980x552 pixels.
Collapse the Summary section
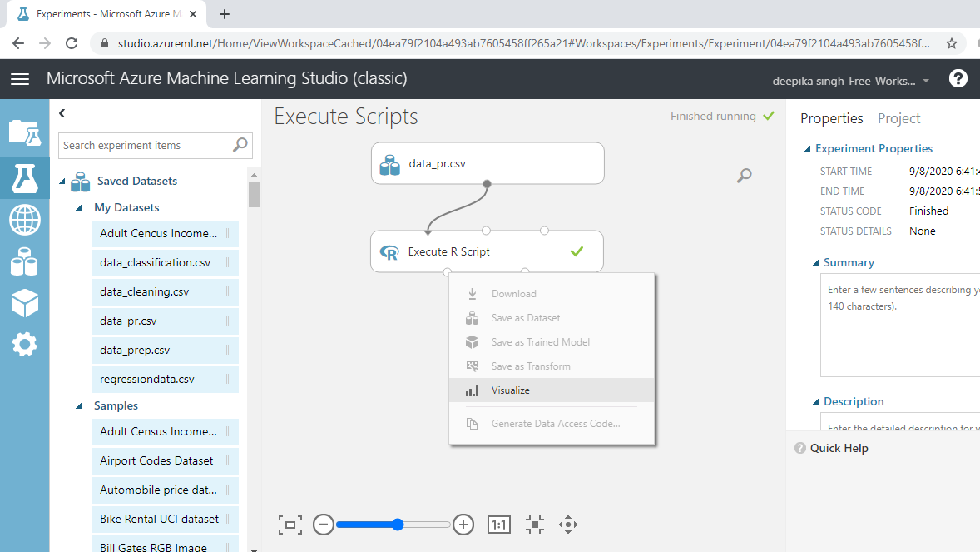tap(815, 263)
